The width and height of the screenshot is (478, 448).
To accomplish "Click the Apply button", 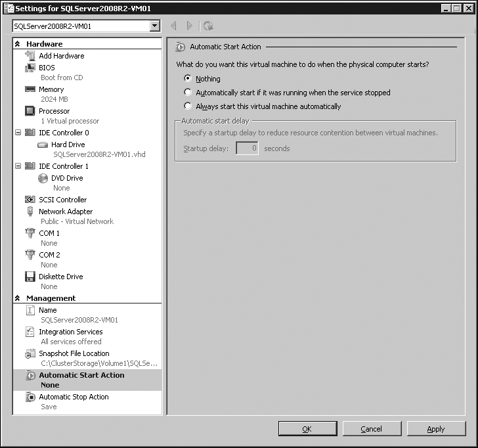I will click(x=436, y=429).
